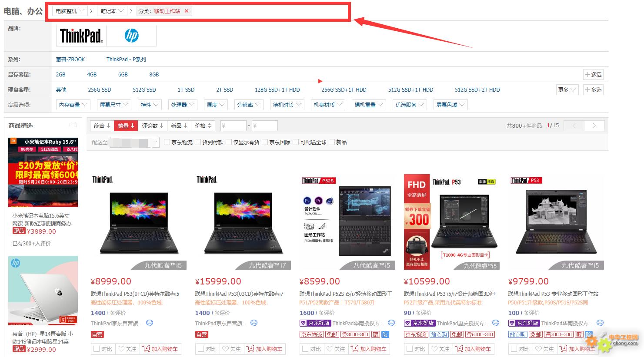Expand the 优选服务 advanced option
Screen dimensions: 644x357
pos(410,105)
